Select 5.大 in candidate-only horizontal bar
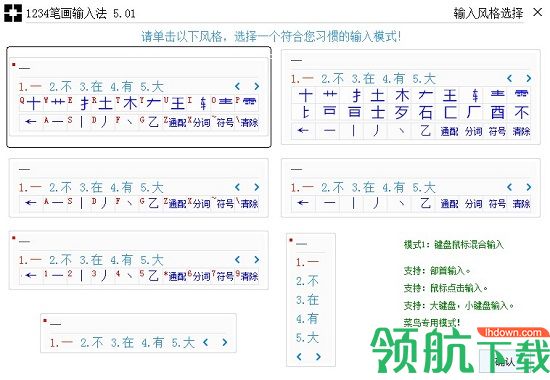Screen dimensions: 550x380 tap(183, 342)
